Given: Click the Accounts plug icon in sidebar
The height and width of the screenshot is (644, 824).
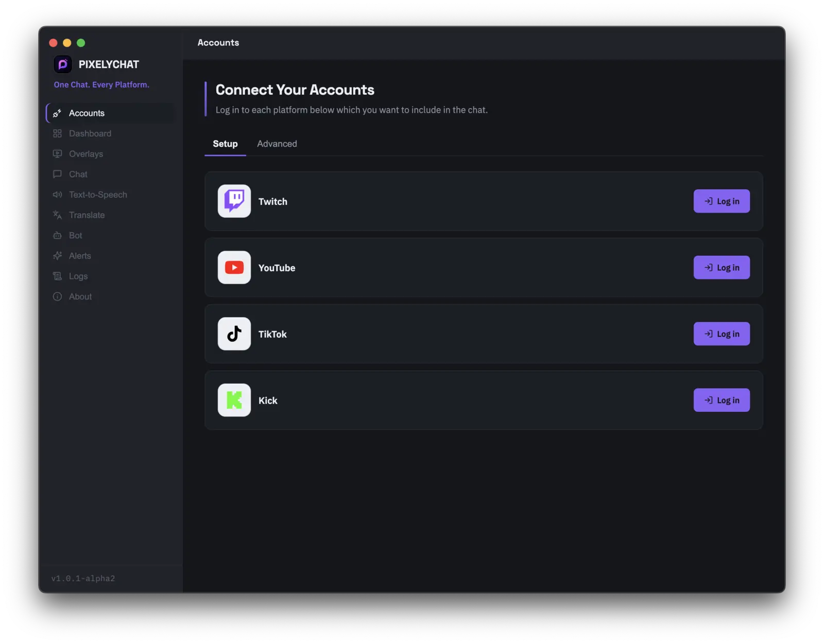Looking at the screenshot, I should (57, 113).
